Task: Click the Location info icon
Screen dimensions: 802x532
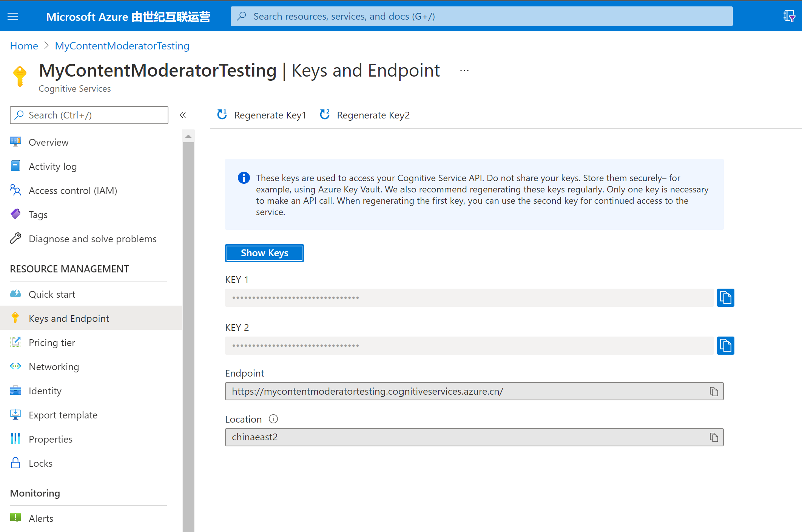Action: point(273,419)
